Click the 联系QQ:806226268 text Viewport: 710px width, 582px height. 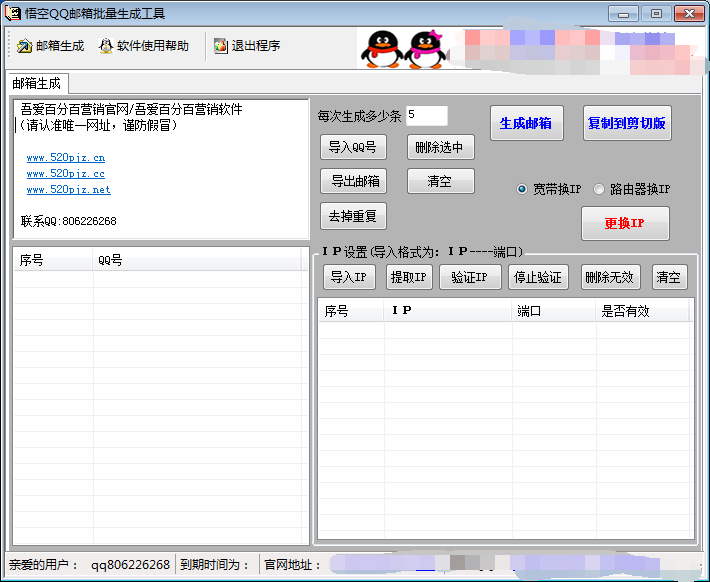(x=69, y=221)
